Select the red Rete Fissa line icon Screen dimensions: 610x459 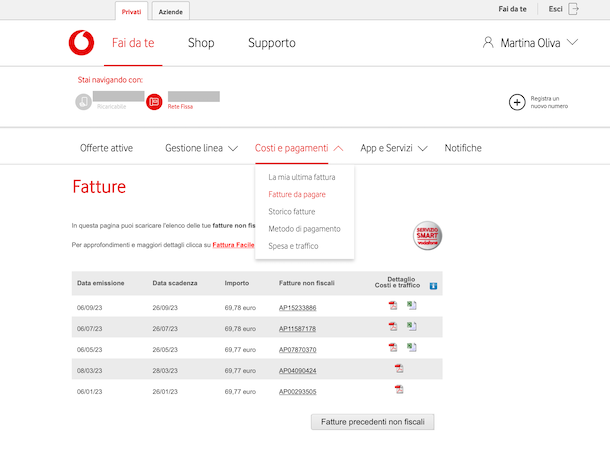(x=154, y=102)
